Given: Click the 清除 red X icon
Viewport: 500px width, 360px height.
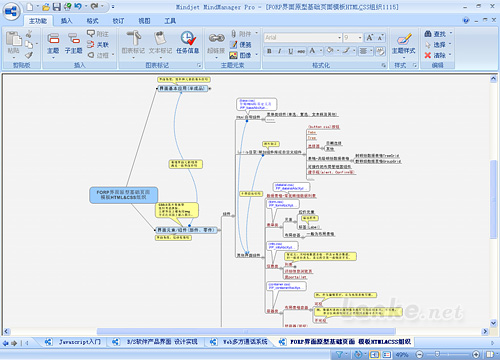Looking at the screenshot, I should pyautogui.click(x=428, y=55).
